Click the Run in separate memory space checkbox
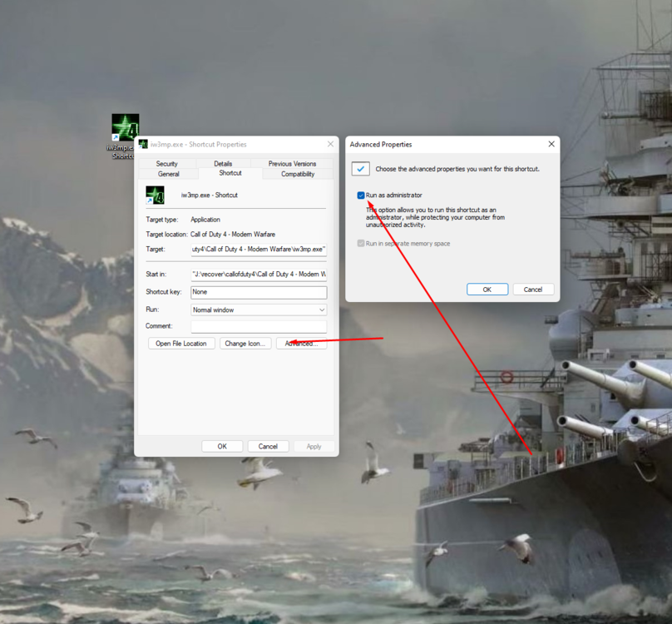 pyautogui.click(x=361, y=243)
